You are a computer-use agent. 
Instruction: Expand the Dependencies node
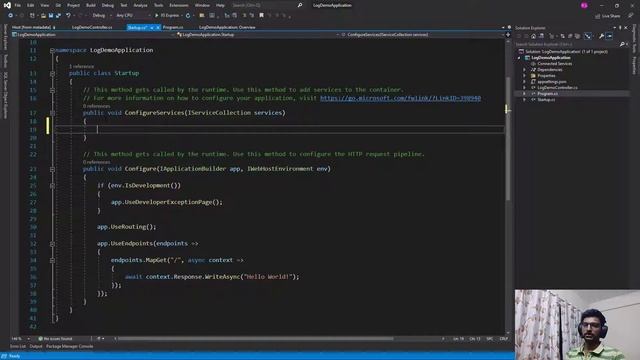pyautogui.click(x=524, y=70)
